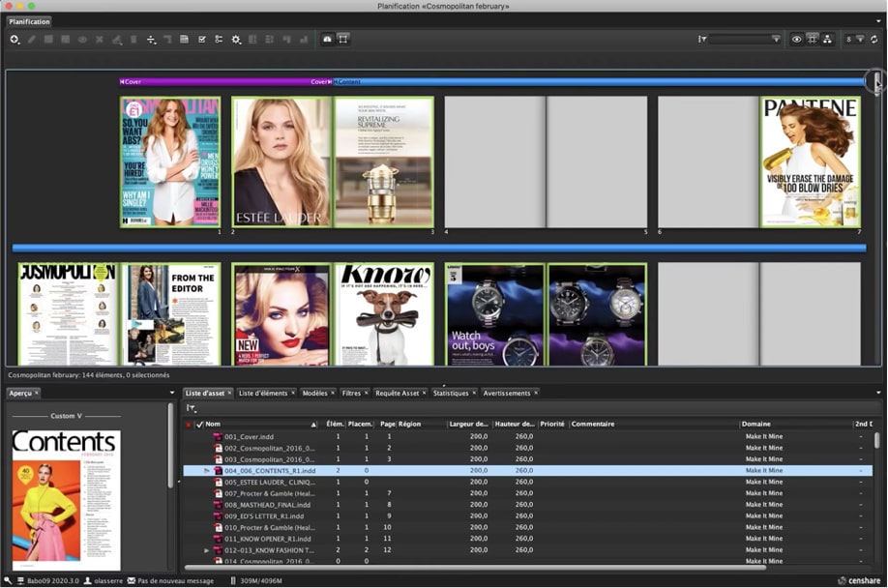Close the Filtres tab
This screenshot has width=888, height=588.
point(366,393)
